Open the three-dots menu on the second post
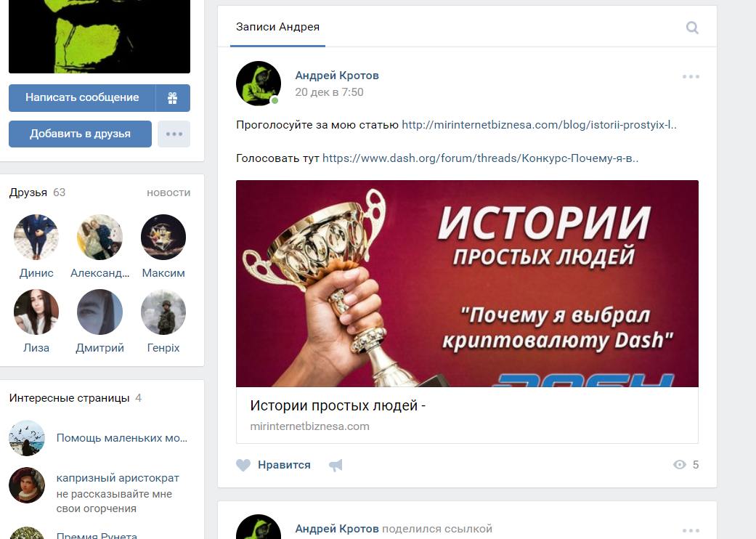This screenshot has width=756, height=539. point(691,530)
